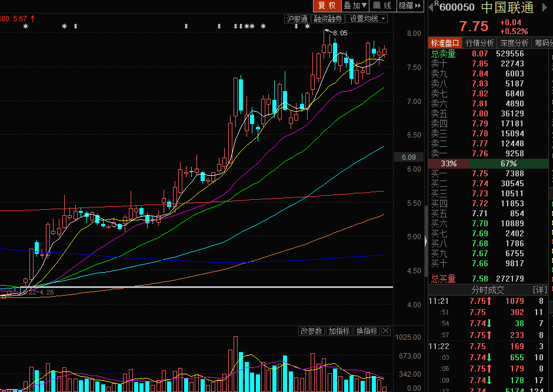Viewport: 553px width, 392px height.
Task: Click the 67% buy-side ratio bar
Action: coord(508,163)
